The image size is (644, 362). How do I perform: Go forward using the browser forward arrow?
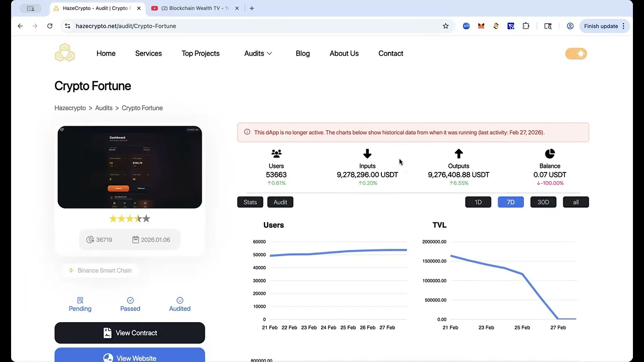pyautogui.click(x=35, y=26)
